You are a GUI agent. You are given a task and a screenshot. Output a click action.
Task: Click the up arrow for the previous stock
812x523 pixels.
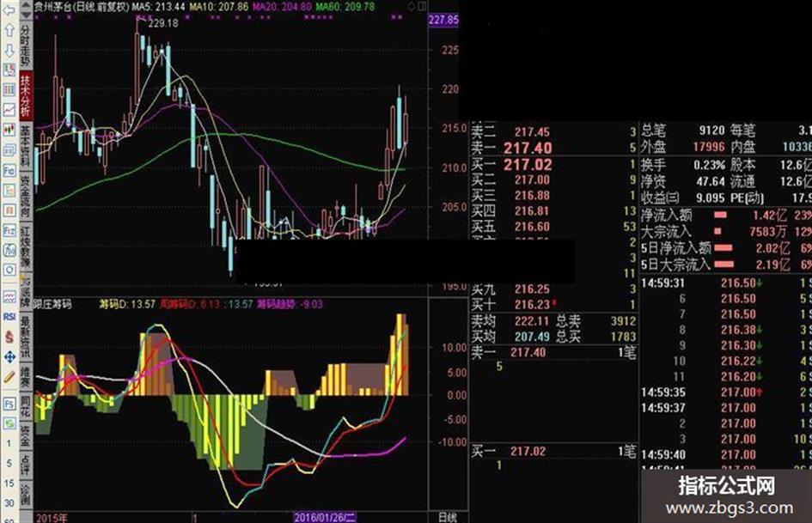(x=9, y=29)
